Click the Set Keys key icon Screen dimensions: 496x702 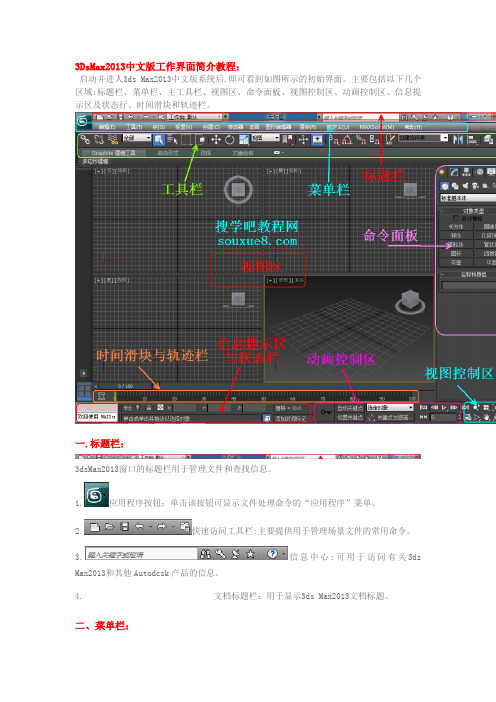[x=326, y=412]
